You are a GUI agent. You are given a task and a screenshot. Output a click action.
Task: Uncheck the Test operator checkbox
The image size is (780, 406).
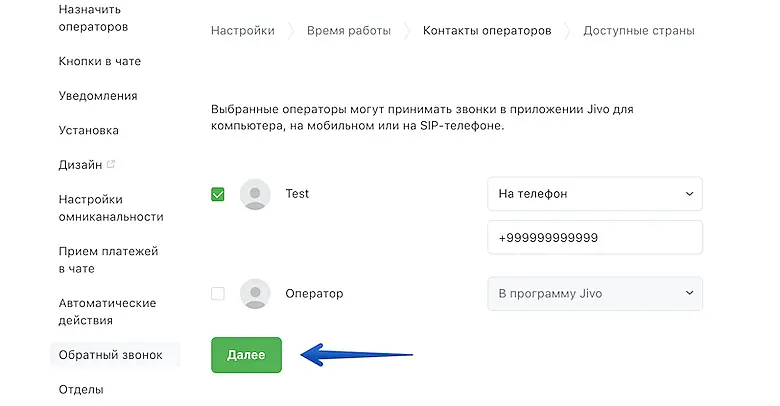click(x=218, y=194)
